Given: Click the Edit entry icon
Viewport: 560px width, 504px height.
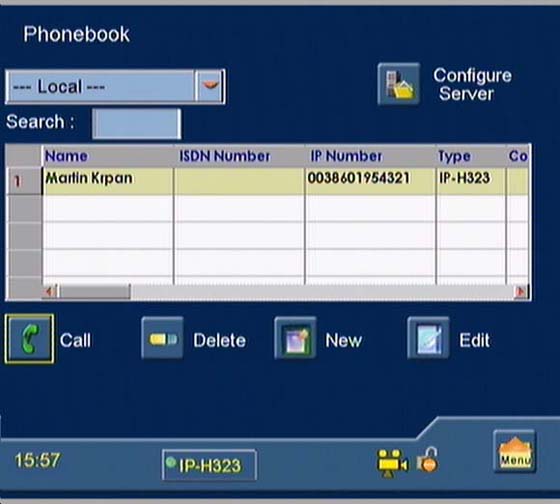Looking at the screenshot, I should click(428, 338).
